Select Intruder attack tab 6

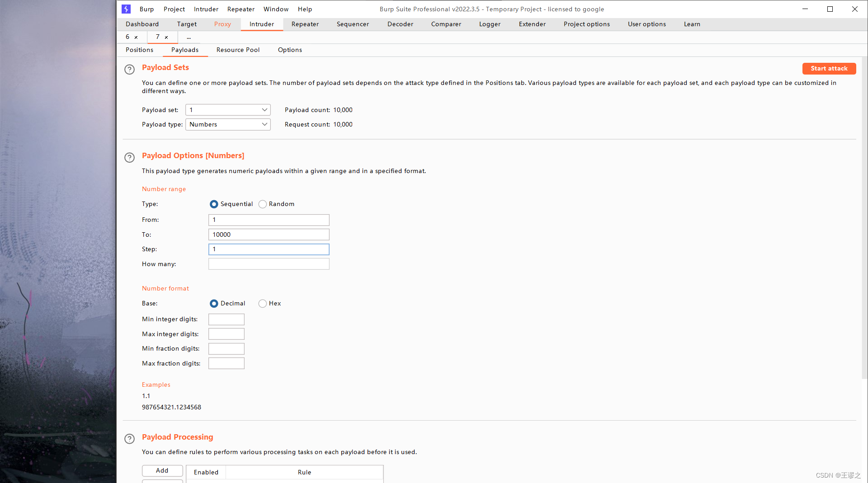(127, 37)
